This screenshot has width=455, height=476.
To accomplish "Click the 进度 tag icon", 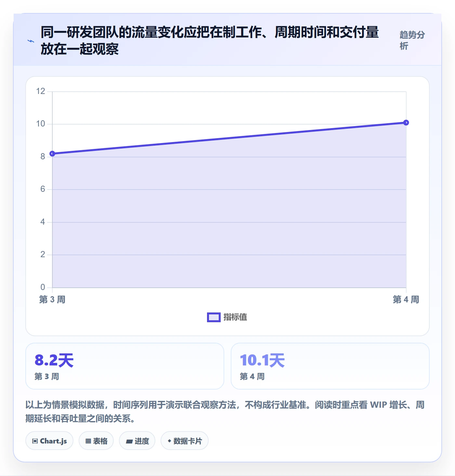I will [x=129, y=441].
